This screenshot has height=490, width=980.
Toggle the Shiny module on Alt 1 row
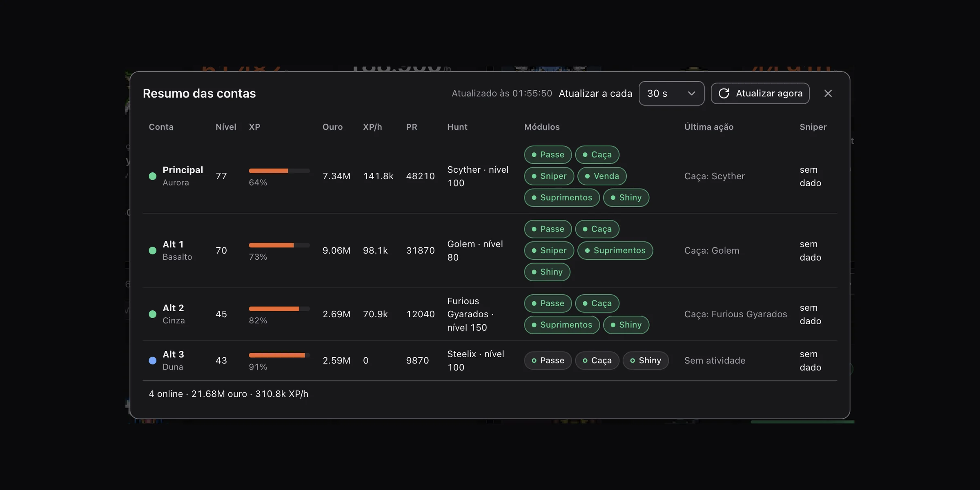[x=547, y=272]
